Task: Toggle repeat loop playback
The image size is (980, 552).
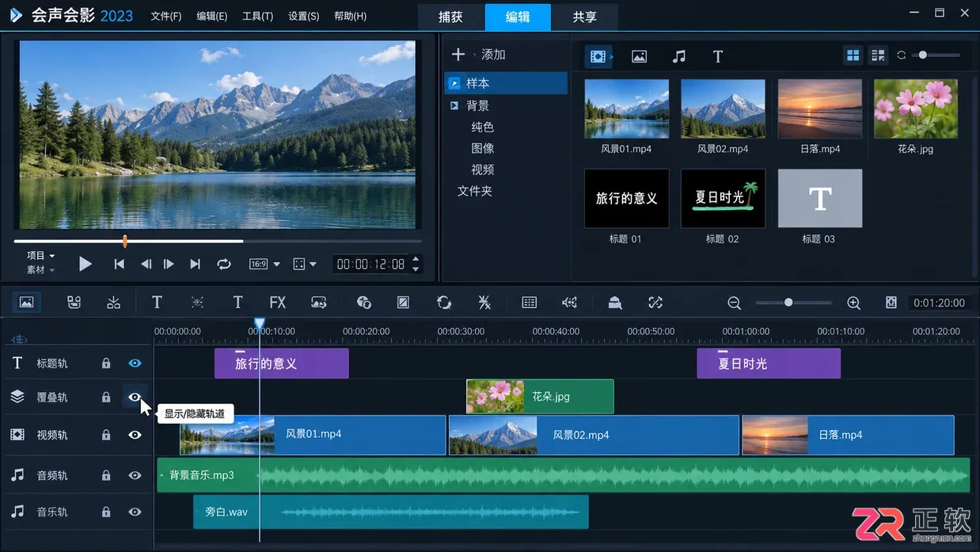Action: tap(224, 265)
